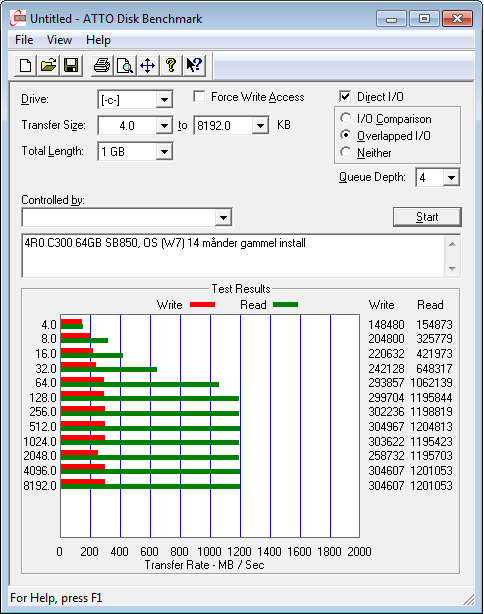This screenshot has height=614, width=484.
Task: Click the yellow question mark About icon
Action: [171, 65]
